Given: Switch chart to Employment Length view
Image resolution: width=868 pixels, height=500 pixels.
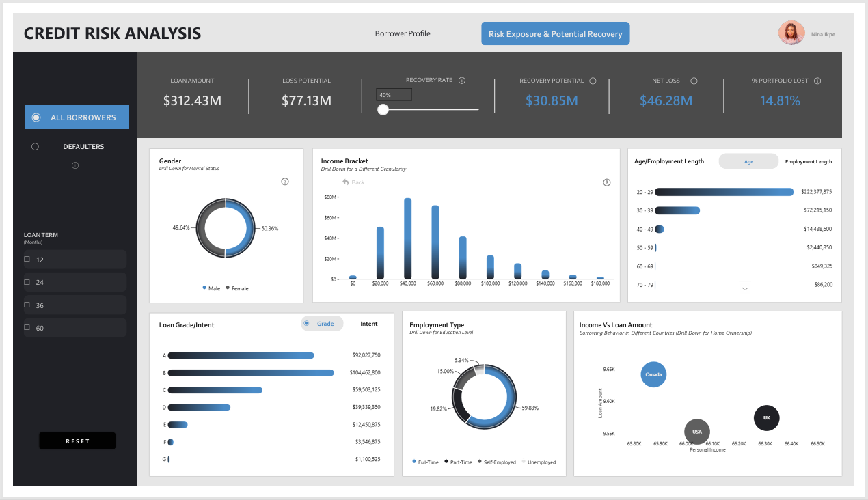Looking at the screenshot, I should [x=808, y=161].
